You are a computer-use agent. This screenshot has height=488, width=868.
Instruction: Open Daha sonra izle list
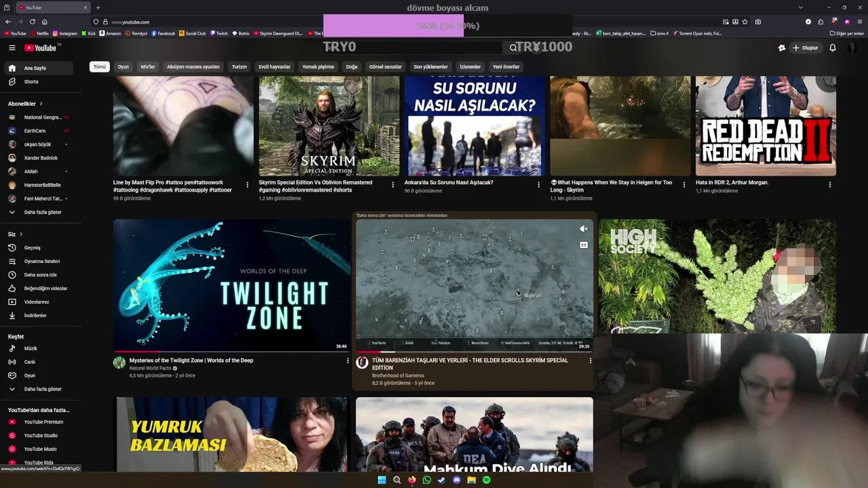[x=38, y=275]
